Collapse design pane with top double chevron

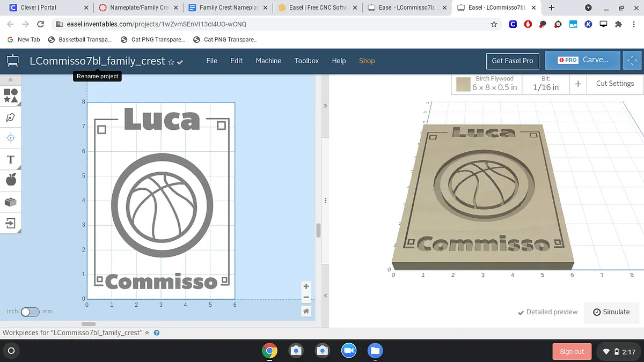[x=325, y=106]
